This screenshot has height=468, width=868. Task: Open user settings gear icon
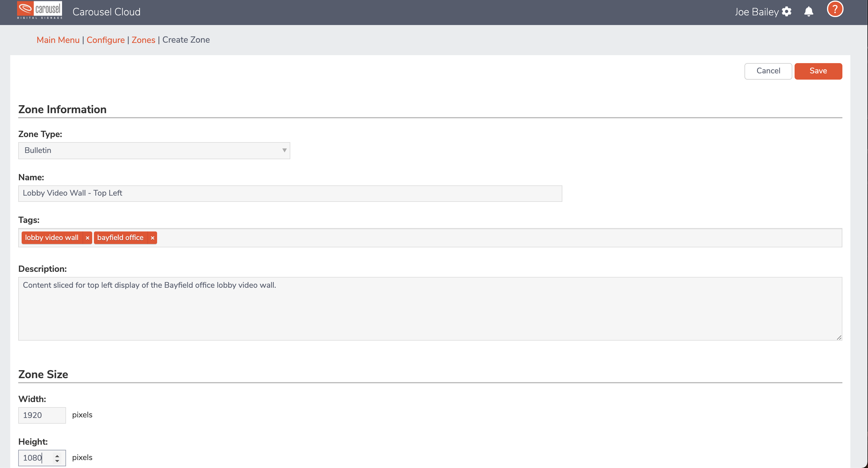786,12
